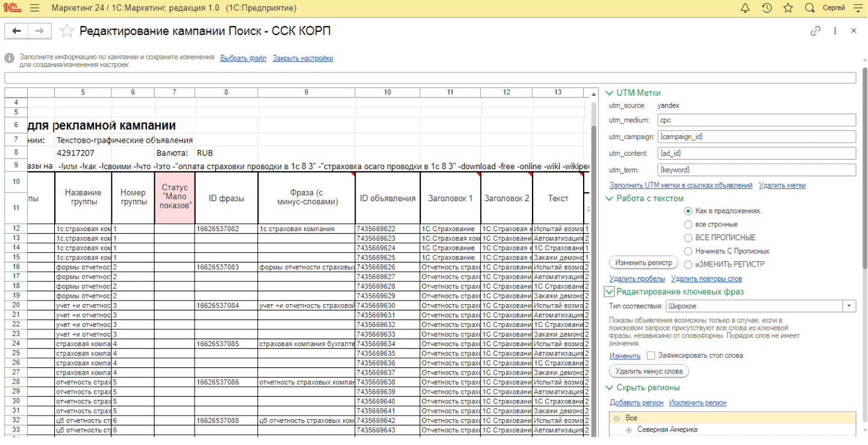This screenshot has width=868, height=445.
Task: Open notifications bell
Action: coord(745,8)
